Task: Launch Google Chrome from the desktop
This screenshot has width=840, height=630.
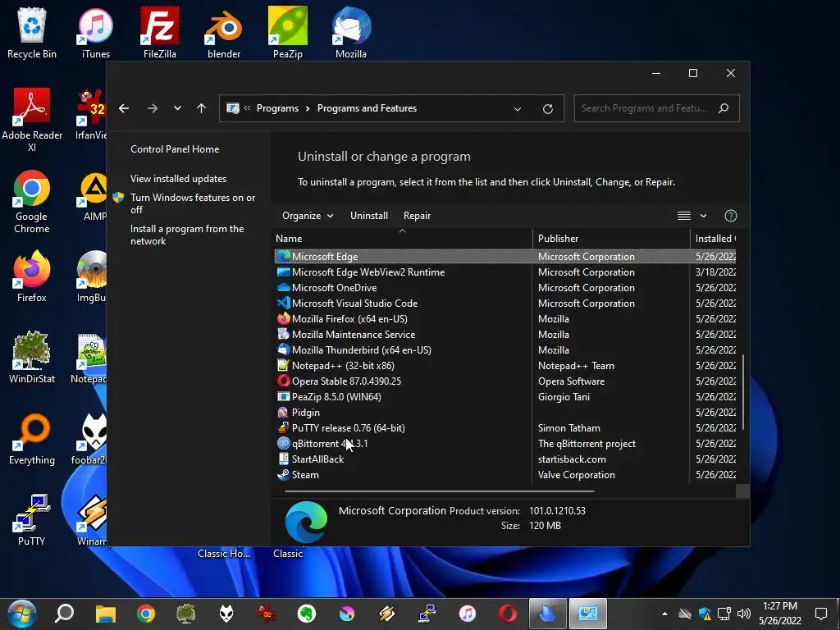Action: click(32, 202)
